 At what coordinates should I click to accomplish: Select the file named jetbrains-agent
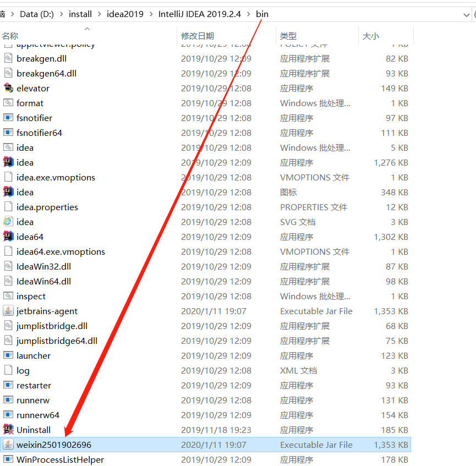[47, 311]
